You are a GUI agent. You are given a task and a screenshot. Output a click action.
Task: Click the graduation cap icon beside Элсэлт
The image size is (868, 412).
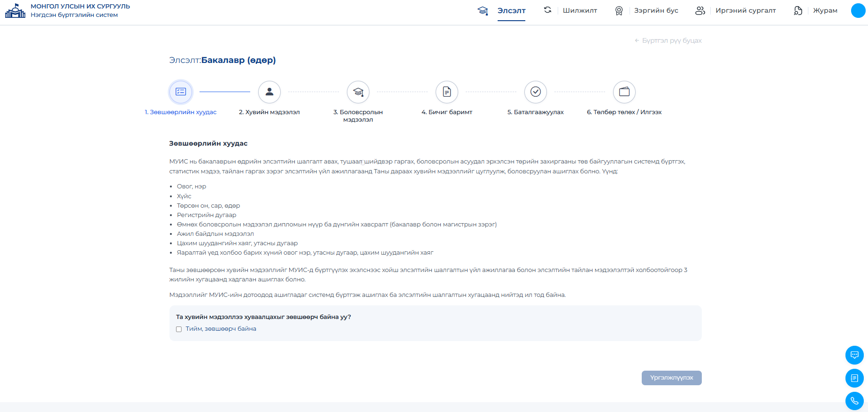[483, 10]
